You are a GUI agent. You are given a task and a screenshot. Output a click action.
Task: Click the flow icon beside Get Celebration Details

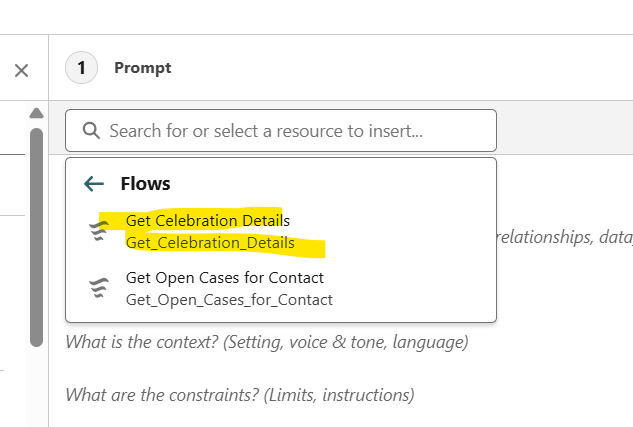point(99,231)
